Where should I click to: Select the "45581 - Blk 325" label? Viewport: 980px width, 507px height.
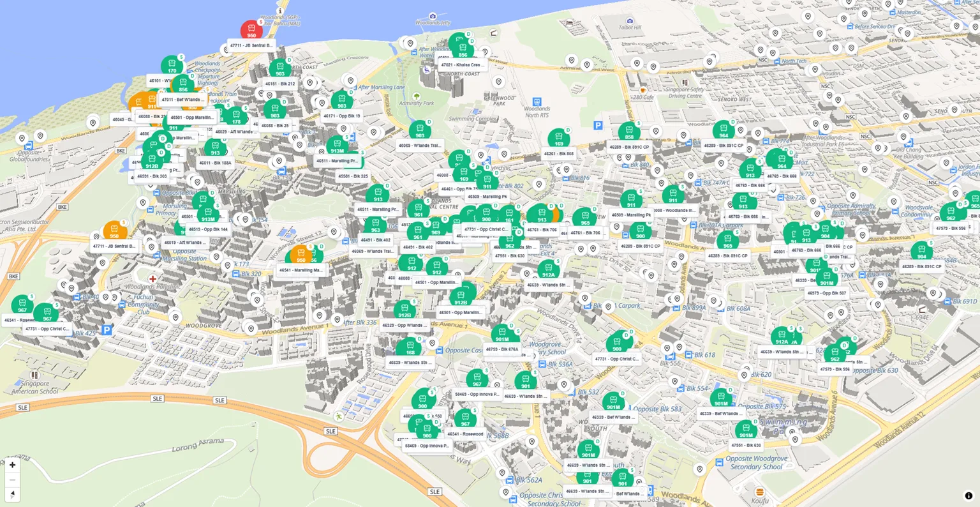pos(353,176)
